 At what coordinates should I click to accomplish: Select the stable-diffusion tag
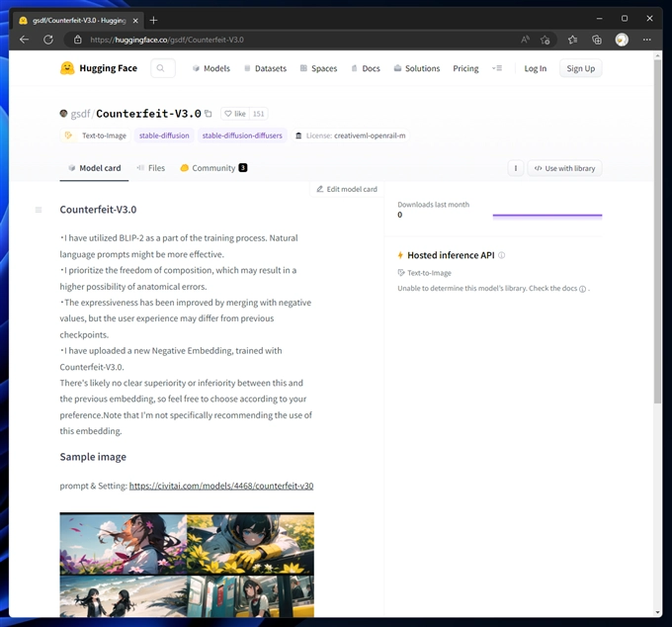point(164,135)
